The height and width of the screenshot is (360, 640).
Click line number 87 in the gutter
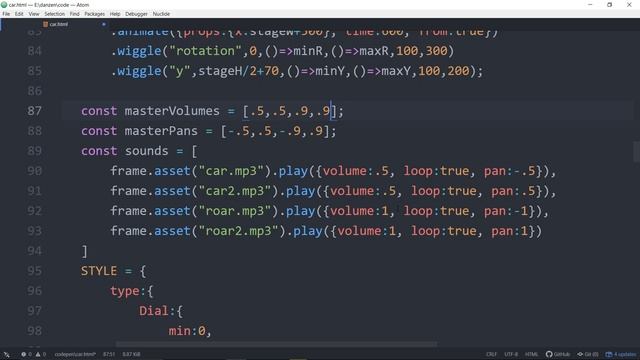click(x=35, y=111)
